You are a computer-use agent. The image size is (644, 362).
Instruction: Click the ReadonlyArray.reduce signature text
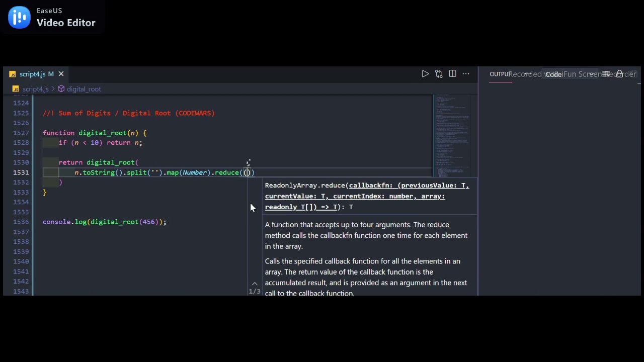pos(367,196)
